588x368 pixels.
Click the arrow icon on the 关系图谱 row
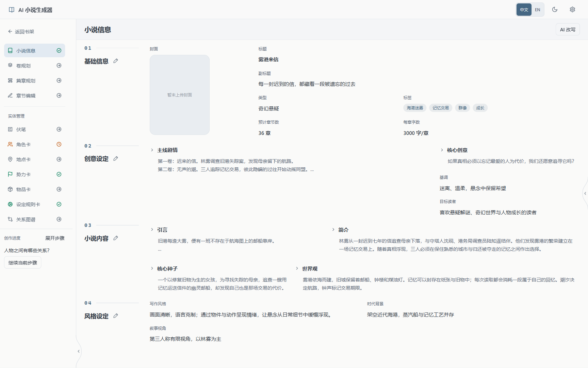click(x=59, y=219)
